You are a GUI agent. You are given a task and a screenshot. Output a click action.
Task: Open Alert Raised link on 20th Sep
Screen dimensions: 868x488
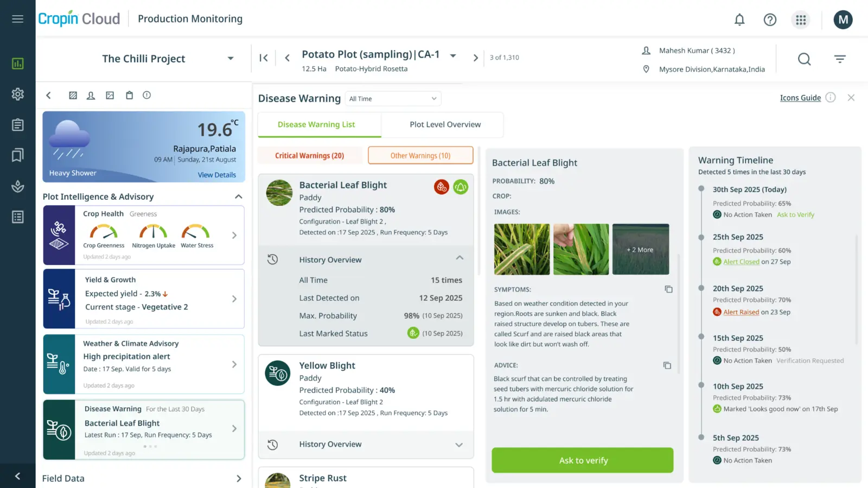[x=741, y=312]
